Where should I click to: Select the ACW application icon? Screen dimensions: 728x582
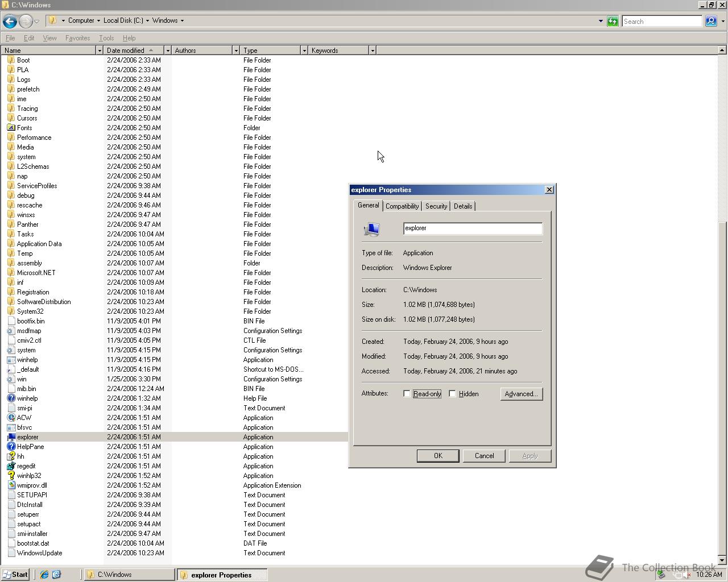11,418
